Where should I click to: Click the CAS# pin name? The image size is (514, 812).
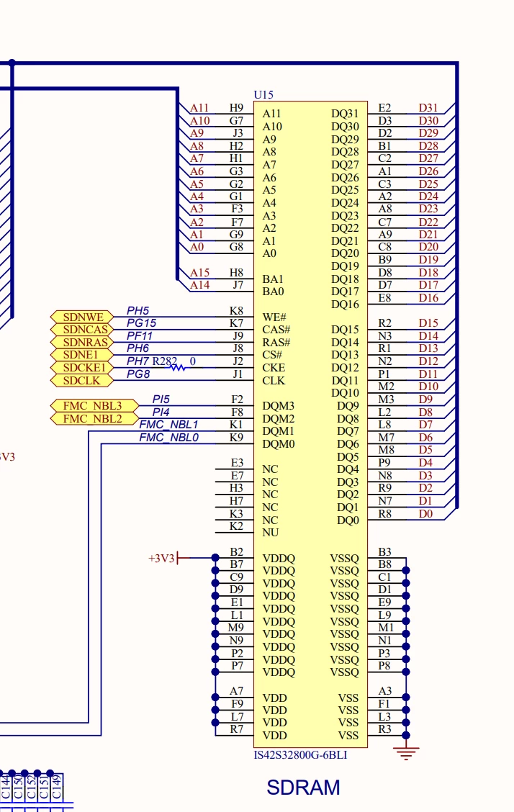[x=276, y=330]
